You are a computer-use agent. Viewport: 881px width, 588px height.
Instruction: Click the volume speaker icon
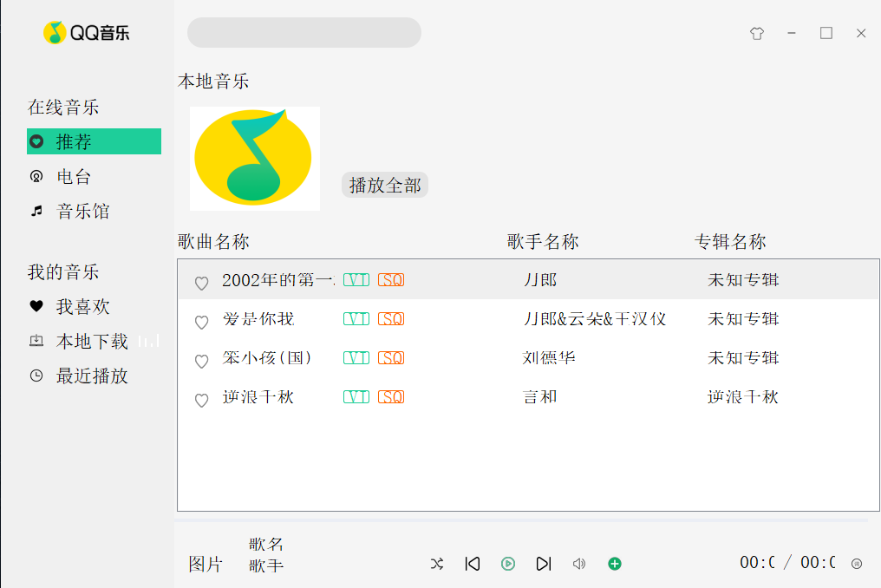579,564
